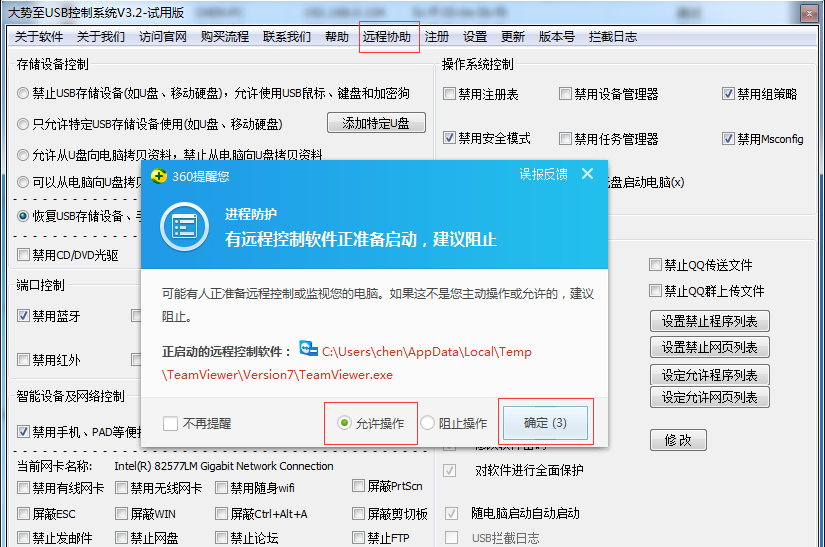Toggle 禁用蓝牙 checkbox
The image size is (825, 547).
point(23,316)
